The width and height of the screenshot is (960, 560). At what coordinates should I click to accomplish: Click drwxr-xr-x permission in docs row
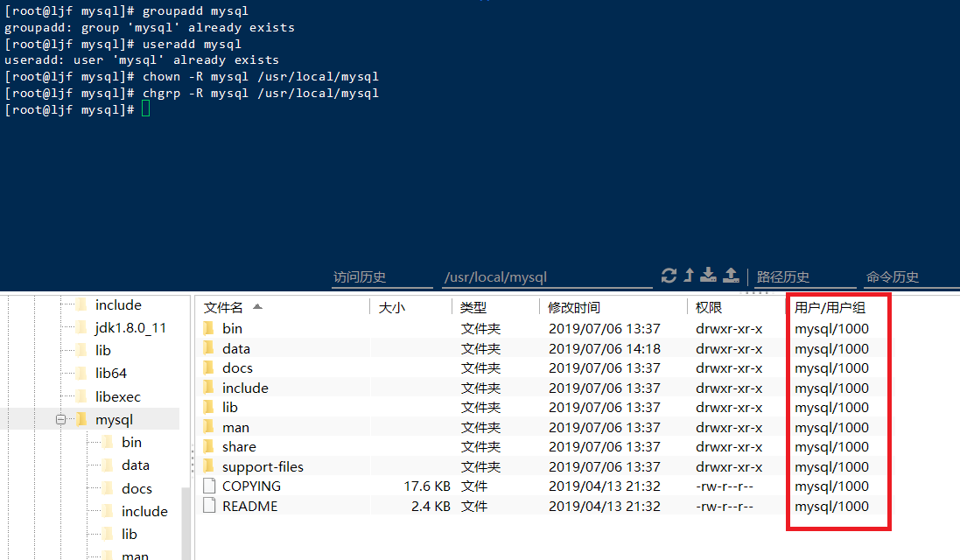(729, 367)
